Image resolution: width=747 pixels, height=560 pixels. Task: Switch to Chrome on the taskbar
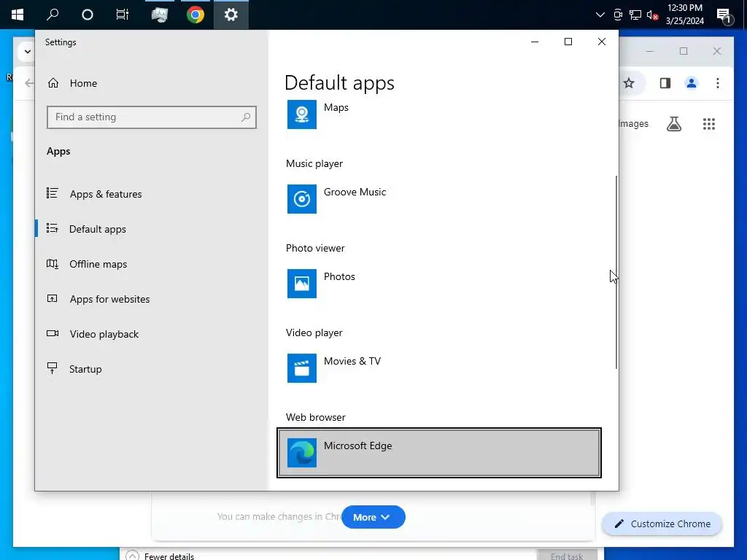coord(196,15)
